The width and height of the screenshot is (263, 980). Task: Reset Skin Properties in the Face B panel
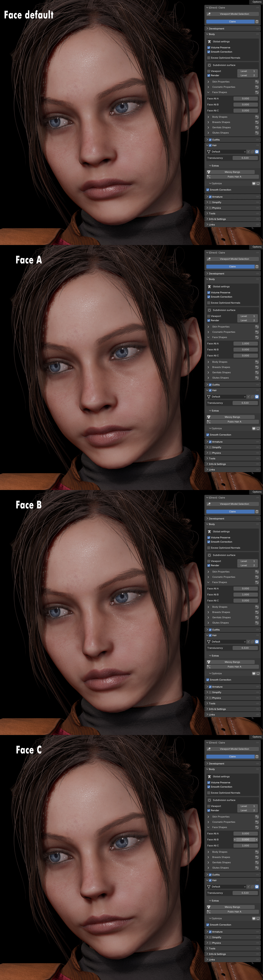257,572
